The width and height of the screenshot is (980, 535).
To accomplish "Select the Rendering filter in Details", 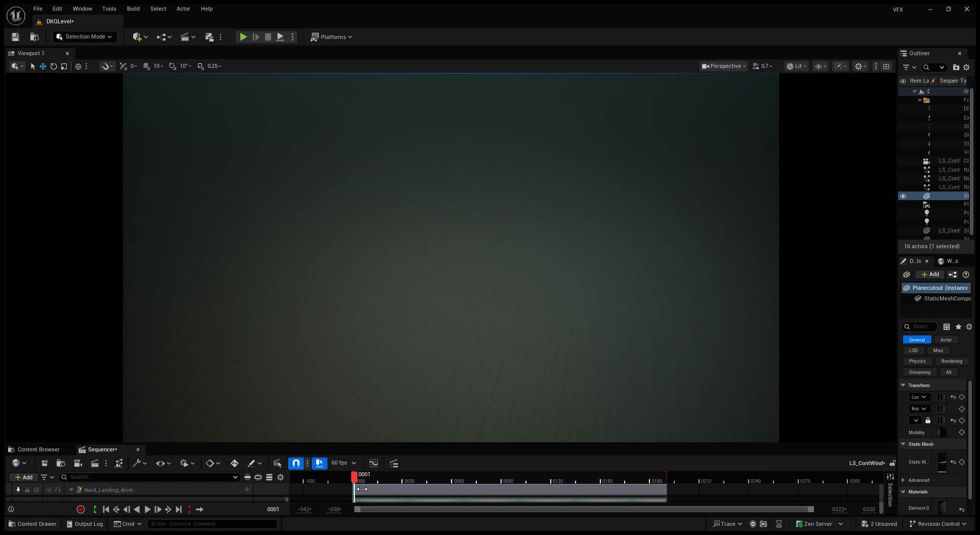I will tap(952, 361).
